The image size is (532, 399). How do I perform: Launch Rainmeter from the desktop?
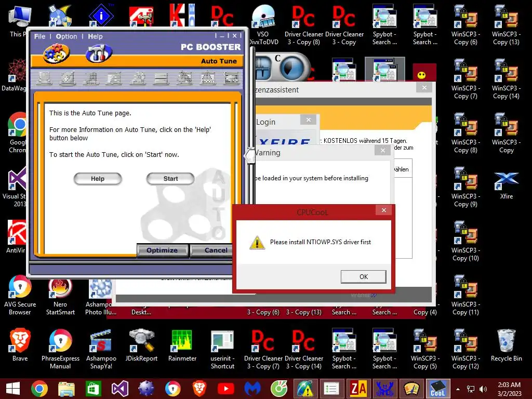coord(182,345)
